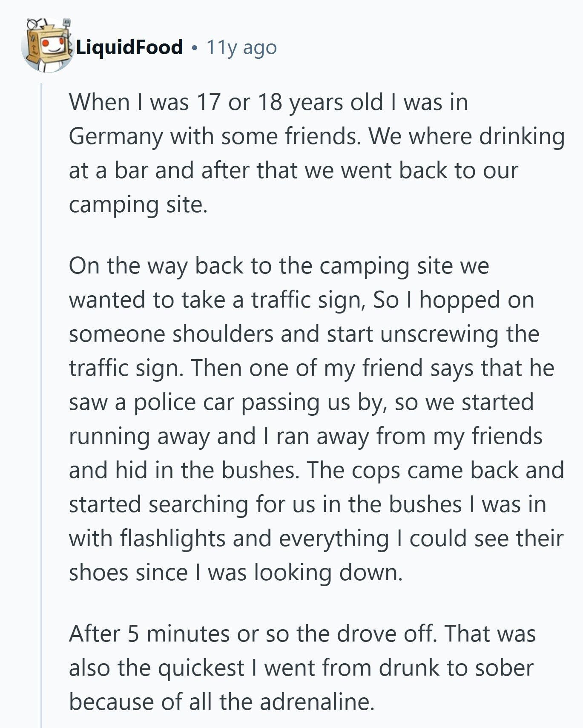Click the LiquidFood user avatar
The image size is (583, 728).
pos(47,46)
